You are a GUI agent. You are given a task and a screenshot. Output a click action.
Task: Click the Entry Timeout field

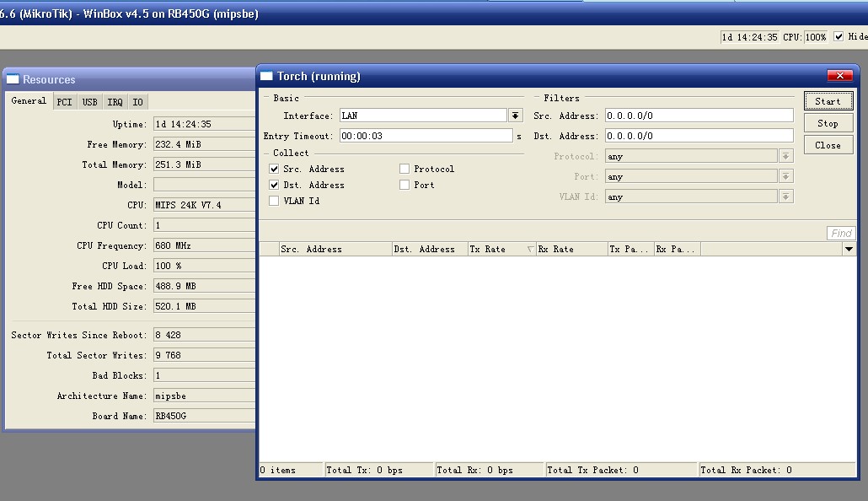click(426, 136)
